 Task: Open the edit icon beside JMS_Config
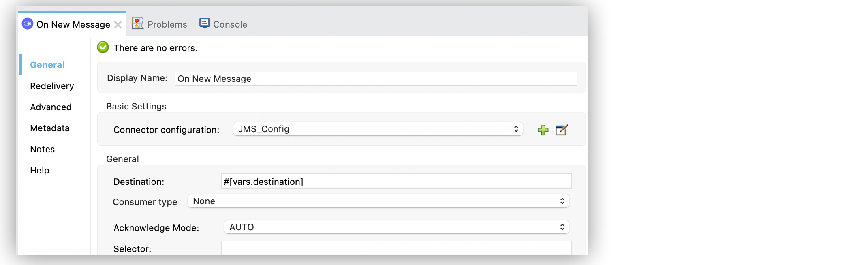pos(562,130)
